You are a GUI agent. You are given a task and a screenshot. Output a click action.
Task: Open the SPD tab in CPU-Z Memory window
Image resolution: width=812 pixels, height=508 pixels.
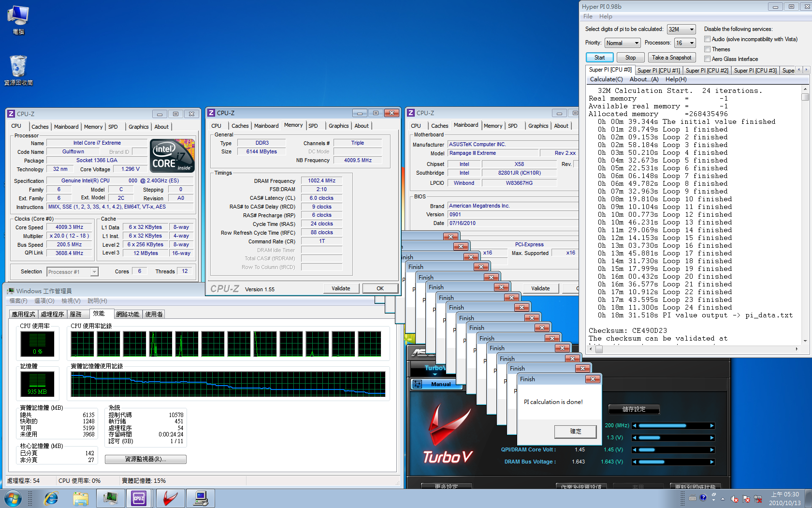[x=313, y=126]
